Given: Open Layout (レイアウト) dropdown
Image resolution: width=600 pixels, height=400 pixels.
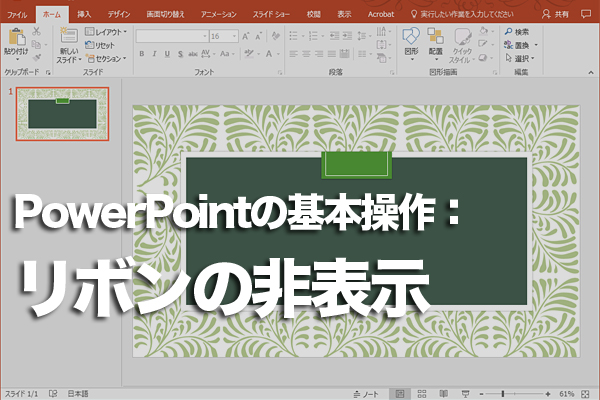Looking at the screenshot, I should click(106, 32).
